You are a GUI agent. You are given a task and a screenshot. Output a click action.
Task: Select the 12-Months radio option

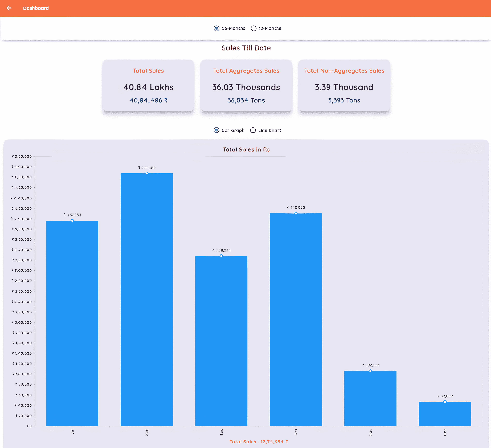(266, 28)
